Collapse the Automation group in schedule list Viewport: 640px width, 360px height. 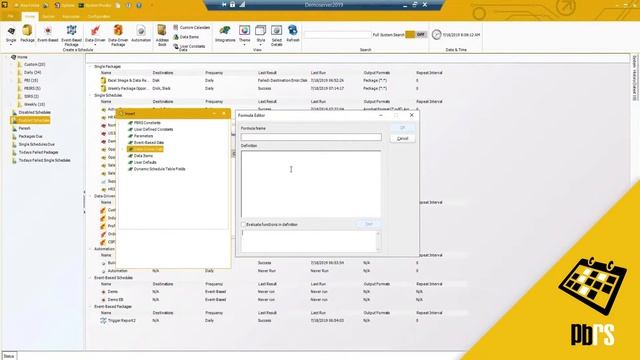pos(91,249)
